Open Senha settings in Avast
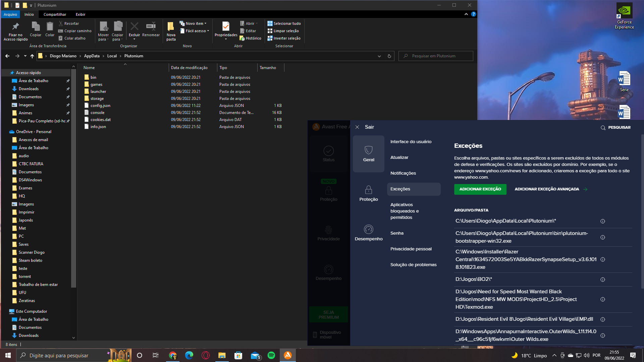Screen dimensions: 644x362 (x=397, y=233)
